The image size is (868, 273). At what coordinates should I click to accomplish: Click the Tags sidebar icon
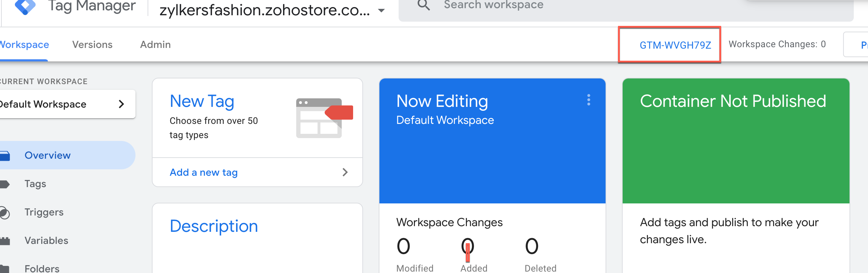tap(5, 184)
